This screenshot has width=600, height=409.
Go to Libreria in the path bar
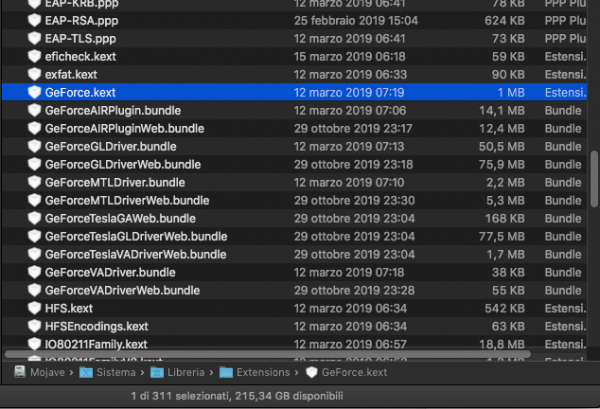tap(186, 372)
